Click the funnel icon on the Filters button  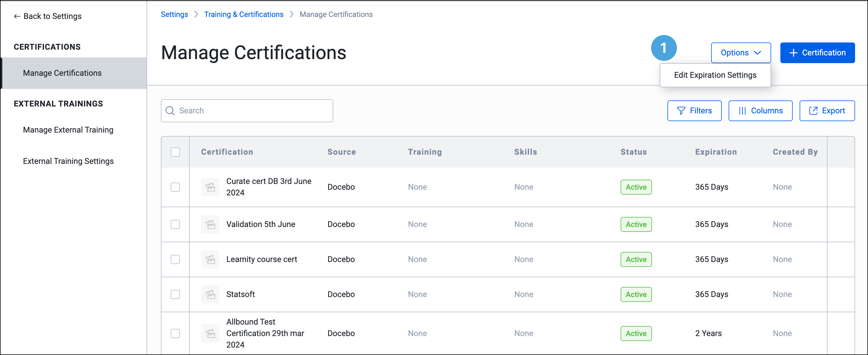(681, 111)
